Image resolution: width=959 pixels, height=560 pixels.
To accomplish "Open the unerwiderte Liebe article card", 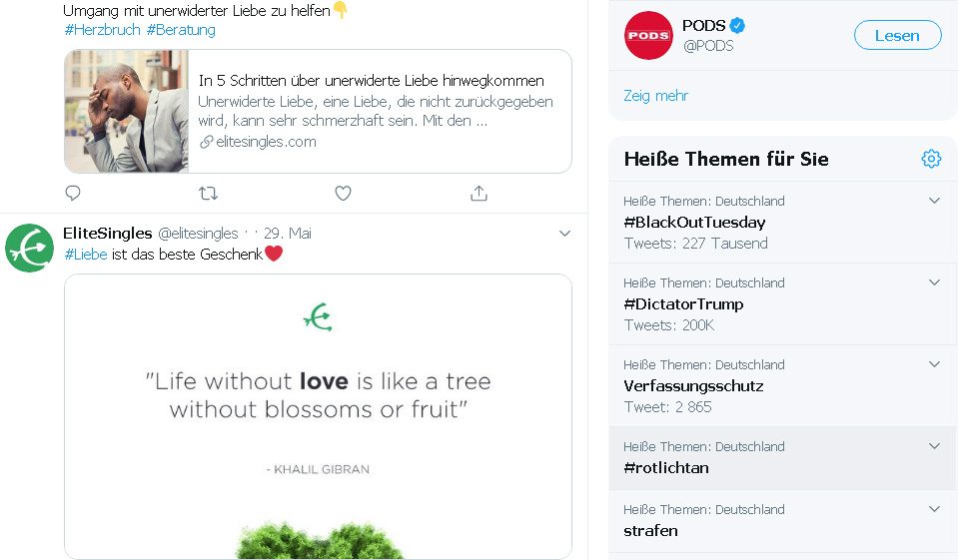I will [x=370, y=112].
